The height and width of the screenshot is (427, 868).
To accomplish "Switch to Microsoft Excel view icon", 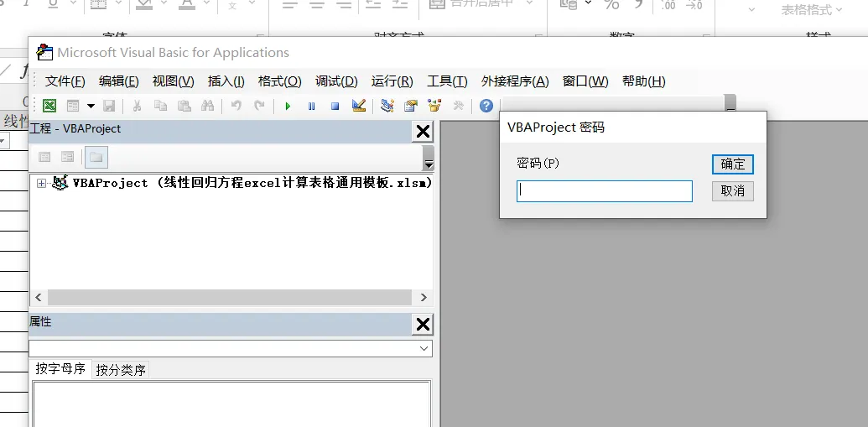I will click(49, 105).
